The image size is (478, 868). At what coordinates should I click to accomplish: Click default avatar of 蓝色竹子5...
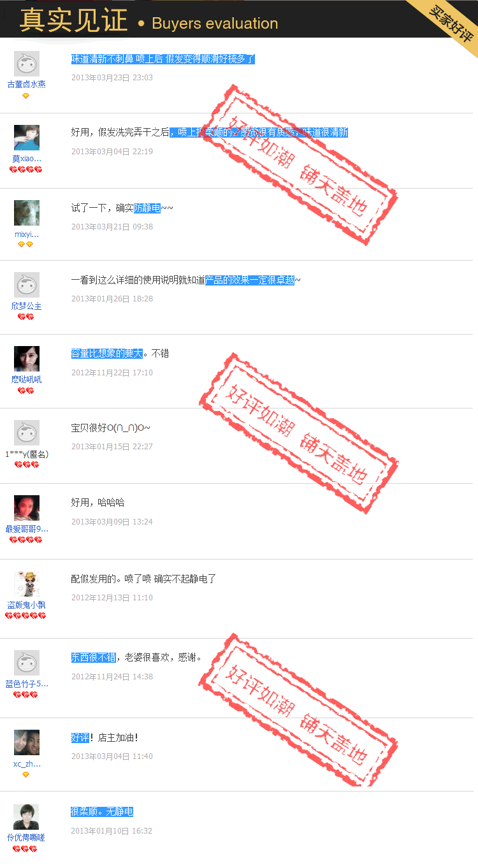click(x=27, y=663)
